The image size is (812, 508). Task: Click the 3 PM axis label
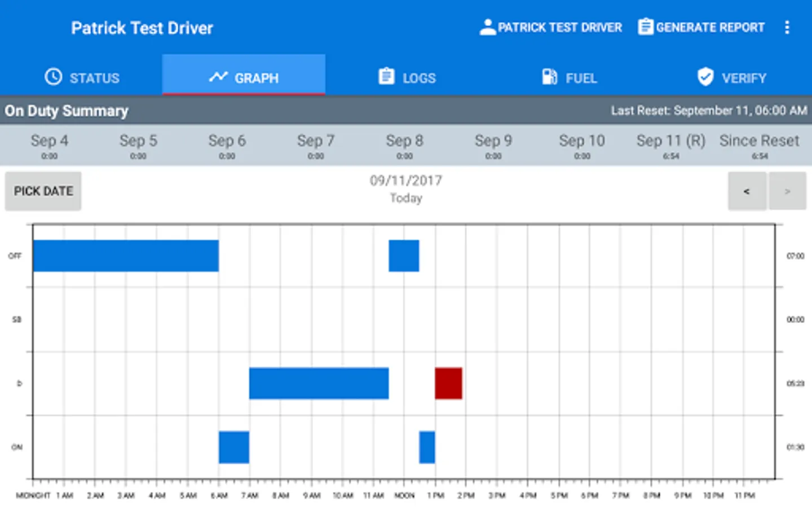[x=497, y=496]
